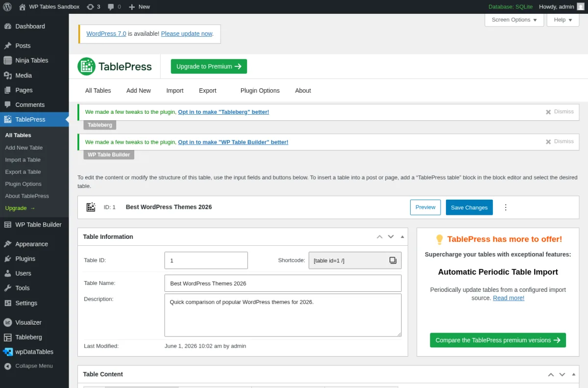The image size is (588, 388).
Task: Open the pending updates icon showing 3
Action: click(93, 7)
